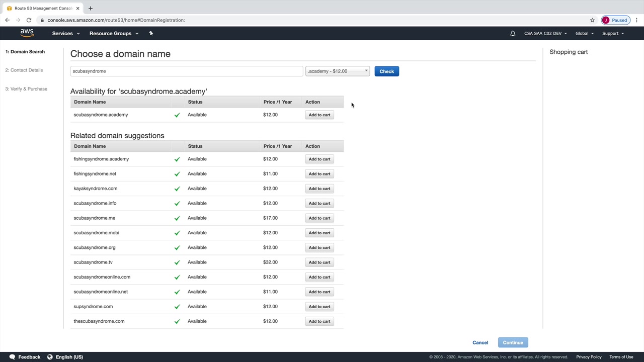Add scubasyndrome.academy to cart
Screen dimensions: 644x362
[319, 115]
